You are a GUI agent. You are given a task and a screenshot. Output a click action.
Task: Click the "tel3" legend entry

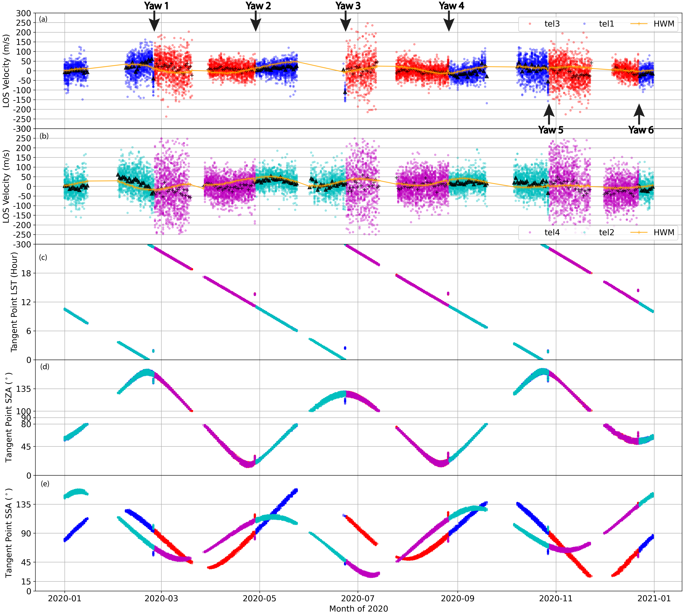point(552,24)
